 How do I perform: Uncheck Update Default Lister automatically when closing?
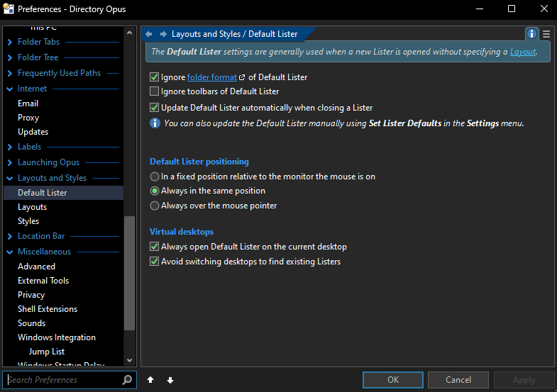pyautogui.click(x=154, y=108)
